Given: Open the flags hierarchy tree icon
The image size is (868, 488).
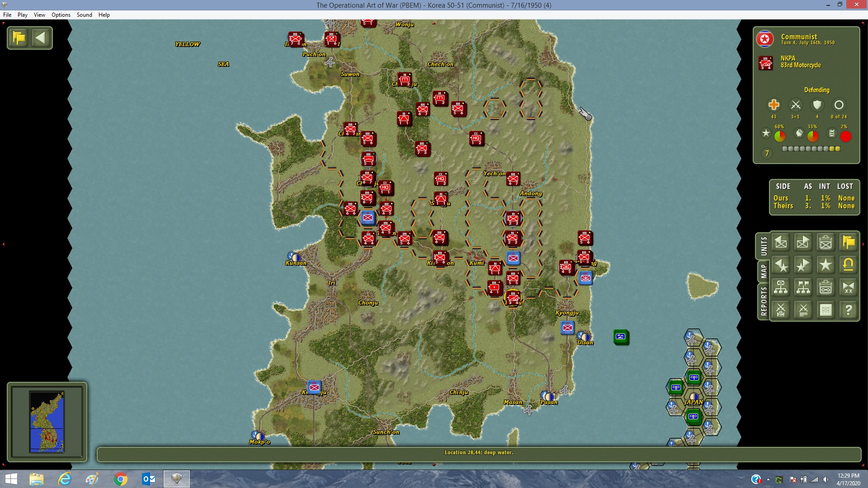Looking at the screenshot, I should pyautogui.click(x=803, y=288).
